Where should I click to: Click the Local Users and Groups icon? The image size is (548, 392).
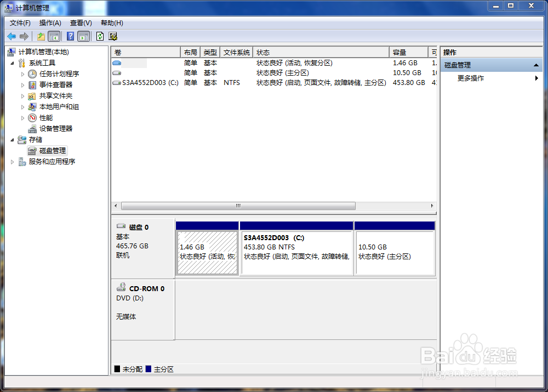[32, 107]
